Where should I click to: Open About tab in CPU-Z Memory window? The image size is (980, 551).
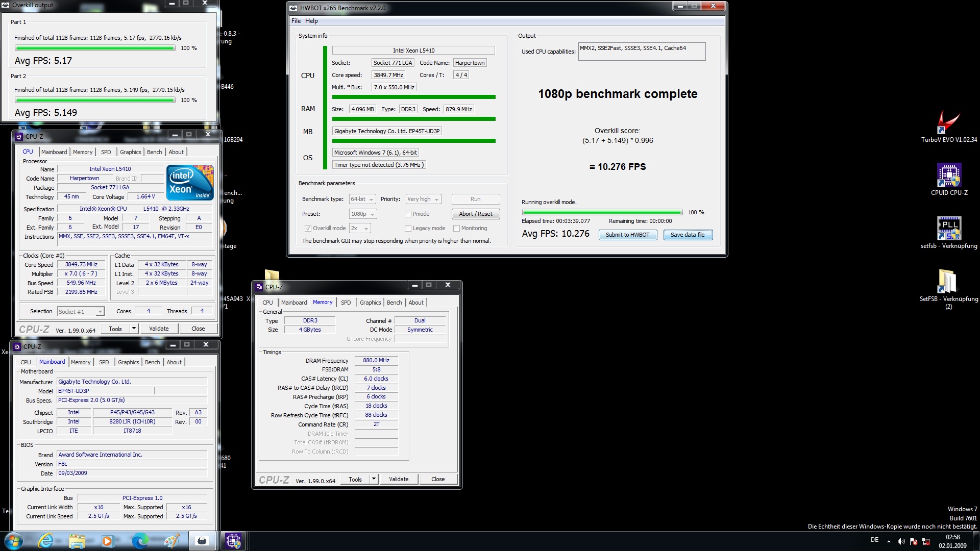[416, 303]
